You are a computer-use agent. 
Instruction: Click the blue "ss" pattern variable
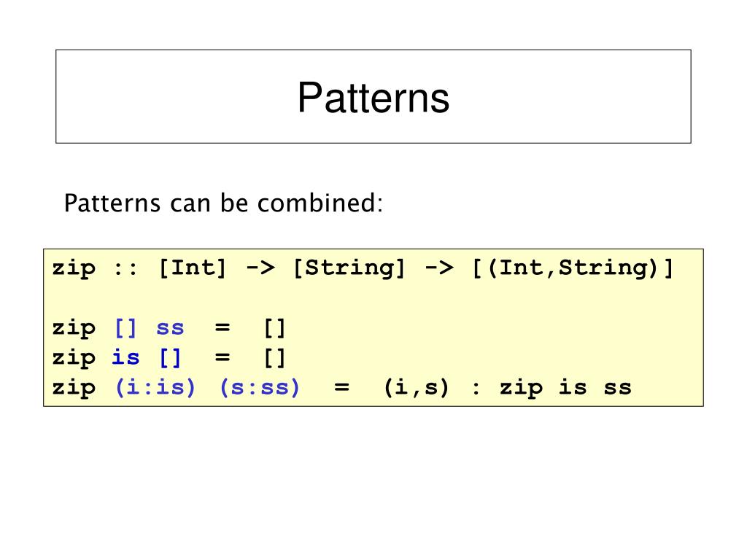click(x=170, y=329)
